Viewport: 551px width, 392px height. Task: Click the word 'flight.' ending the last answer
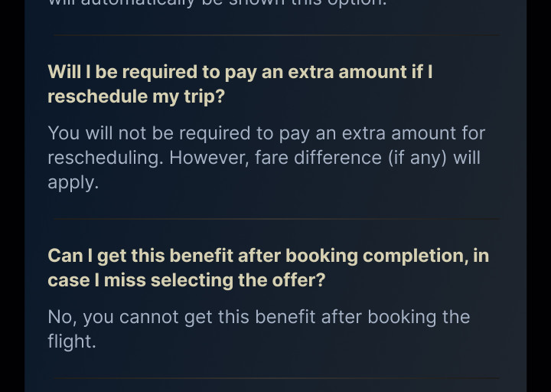coord(71,341)
